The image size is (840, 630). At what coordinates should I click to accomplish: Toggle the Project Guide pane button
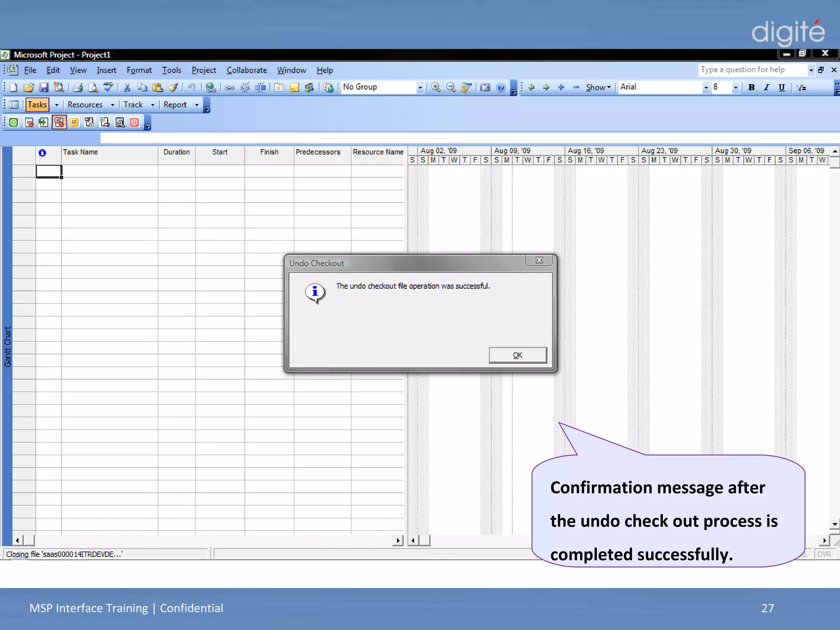click(14, 105)
